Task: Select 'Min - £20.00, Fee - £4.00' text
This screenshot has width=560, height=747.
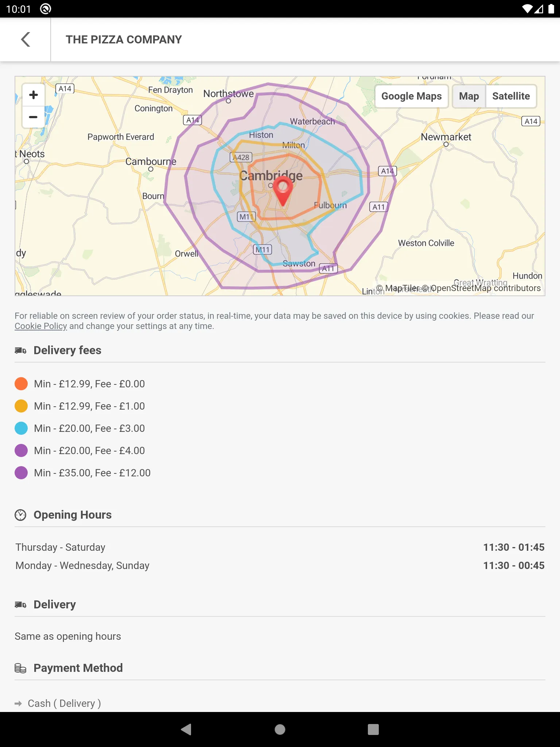Action: pos(89,450)
